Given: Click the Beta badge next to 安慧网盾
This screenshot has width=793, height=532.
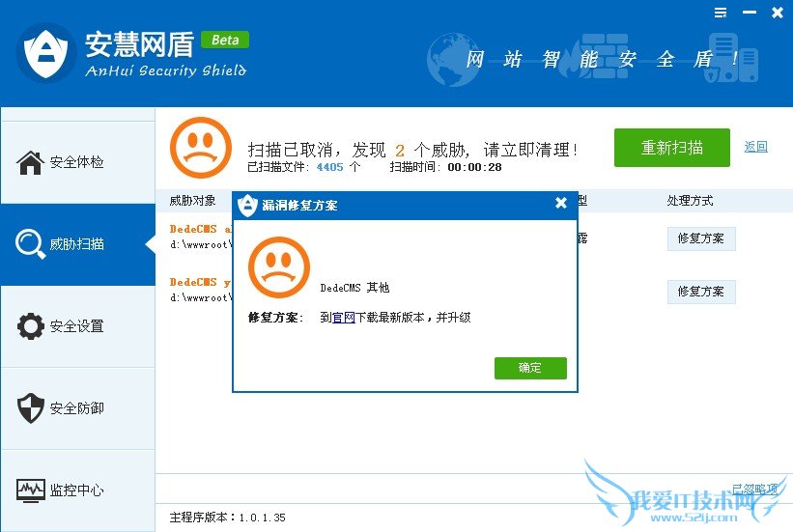Looking at the screenshot, I should click(225, 40).
